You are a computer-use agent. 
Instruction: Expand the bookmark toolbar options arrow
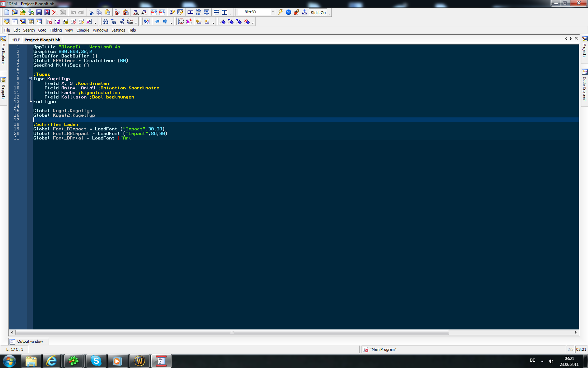point(253,23)
